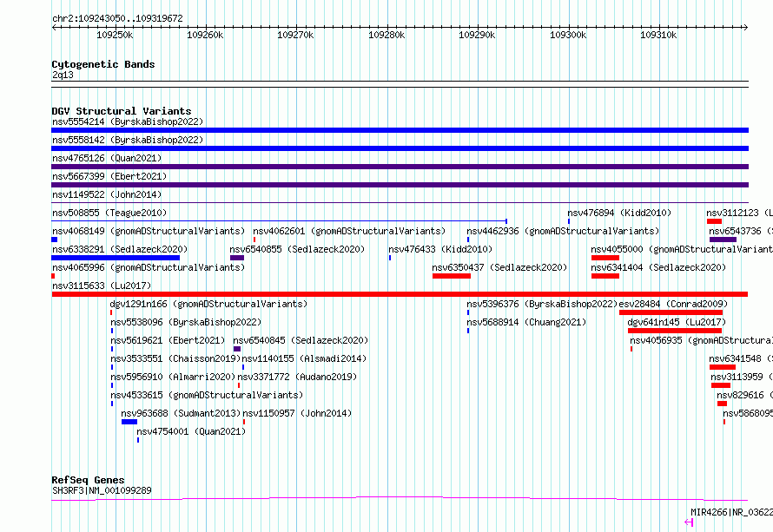Select the nsv6543736 purple variant bar

723,240
